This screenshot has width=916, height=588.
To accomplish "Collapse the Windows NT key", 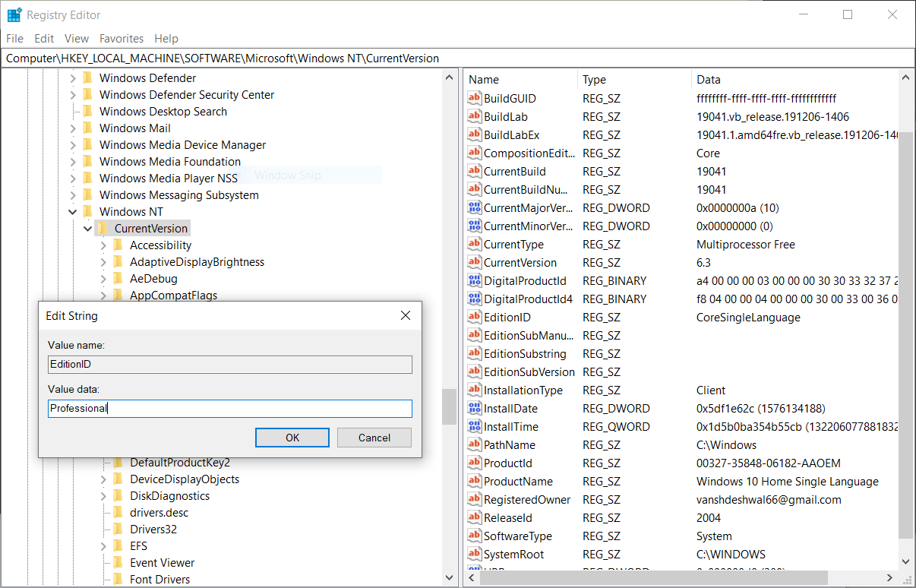I will tap(73, 212).
